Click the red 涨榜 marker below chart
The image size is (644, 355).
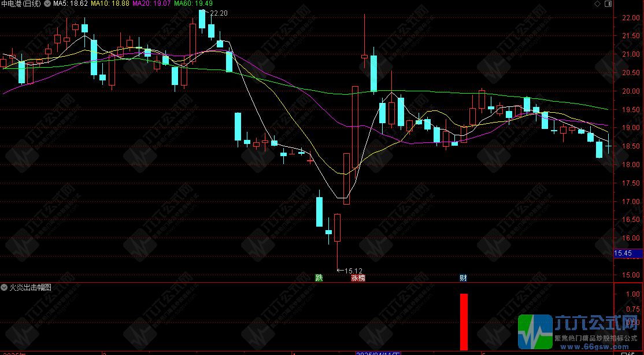click(x=358, y=278)
